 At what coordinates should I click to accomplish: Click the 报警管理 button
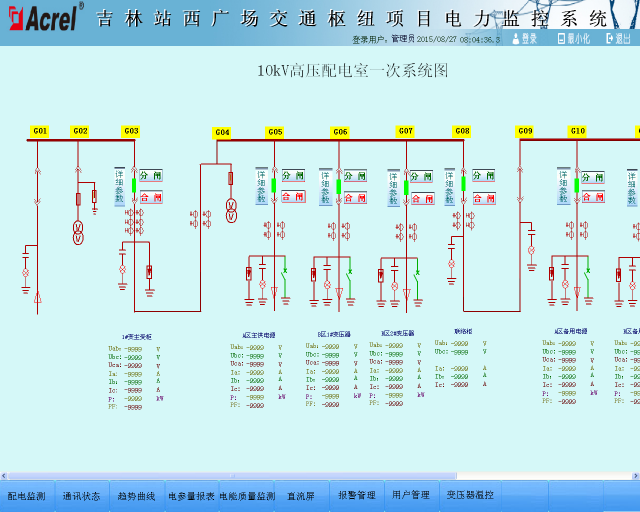pyautogui.click(x=356, y=495)
